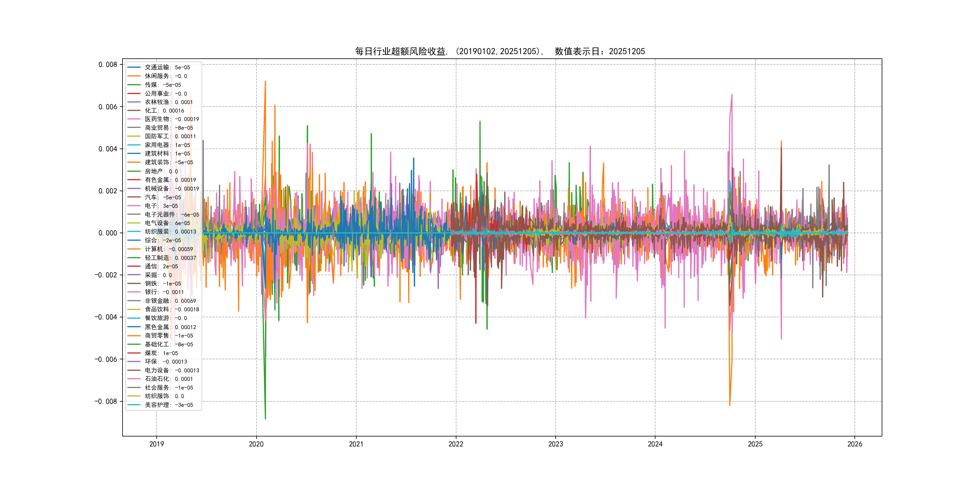Click the 医药生物 pink legend swatch

click(134, 119)
